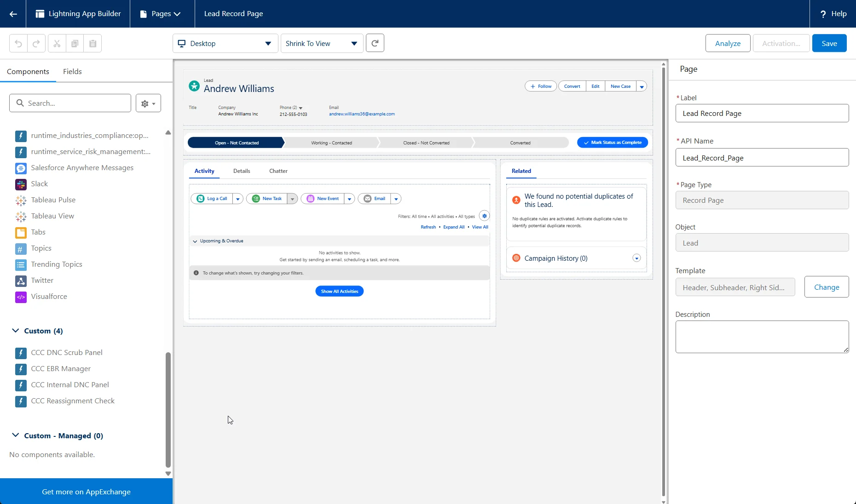856x504 pixels.
Task: Click the Change template button
Action: tap(827, 287)
